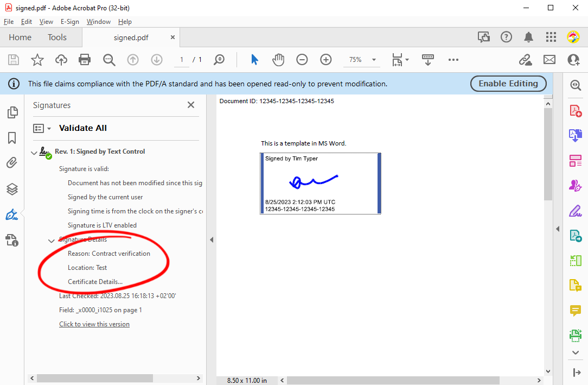
Task: Open find text search tool
Action: click(109, 60)
